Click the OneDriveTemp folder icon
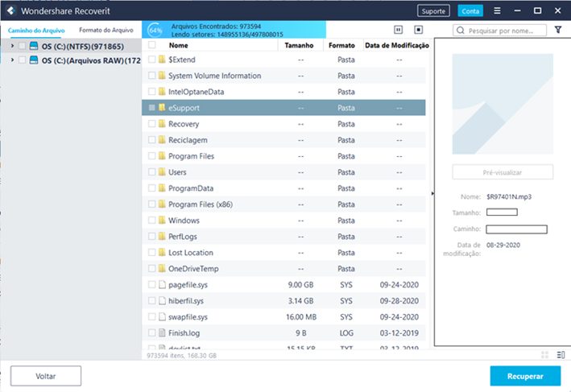 click(x=162, y=268)
